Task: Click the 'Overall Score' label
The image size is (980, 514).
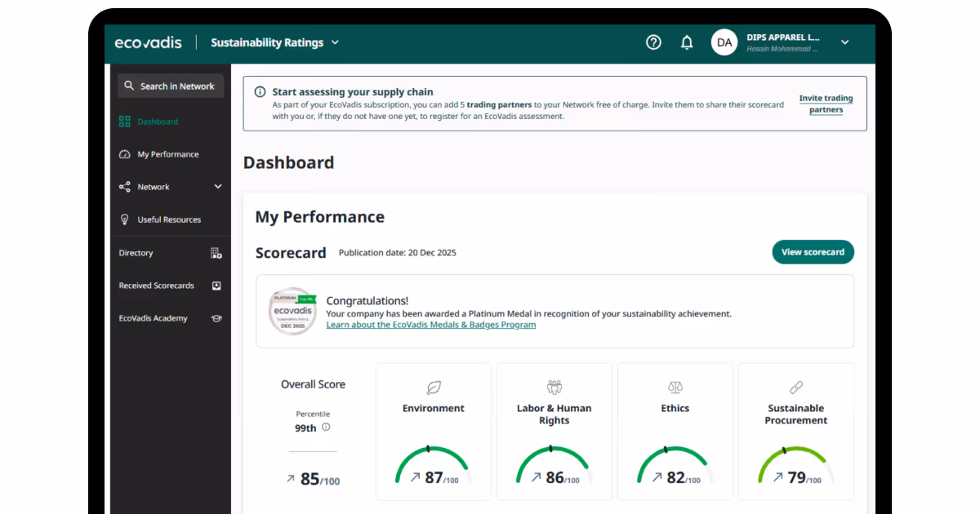Action: pos(313,384)
